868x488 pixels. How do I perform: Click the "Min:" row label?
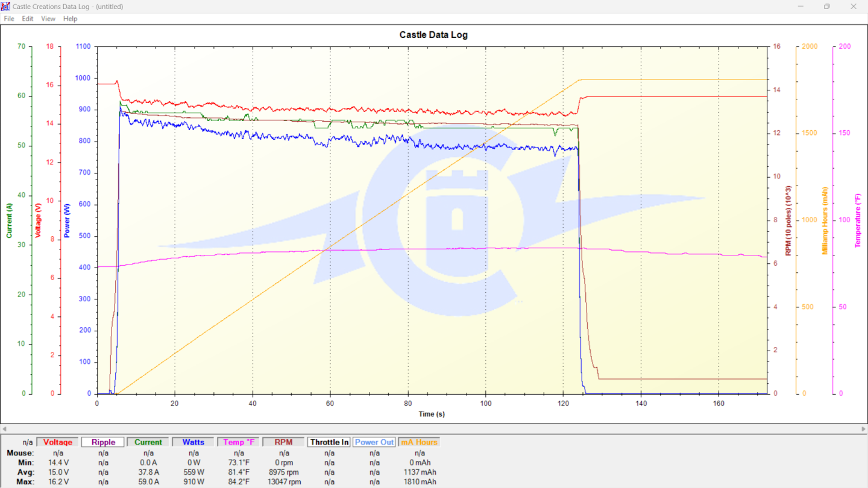click(25, 463)
